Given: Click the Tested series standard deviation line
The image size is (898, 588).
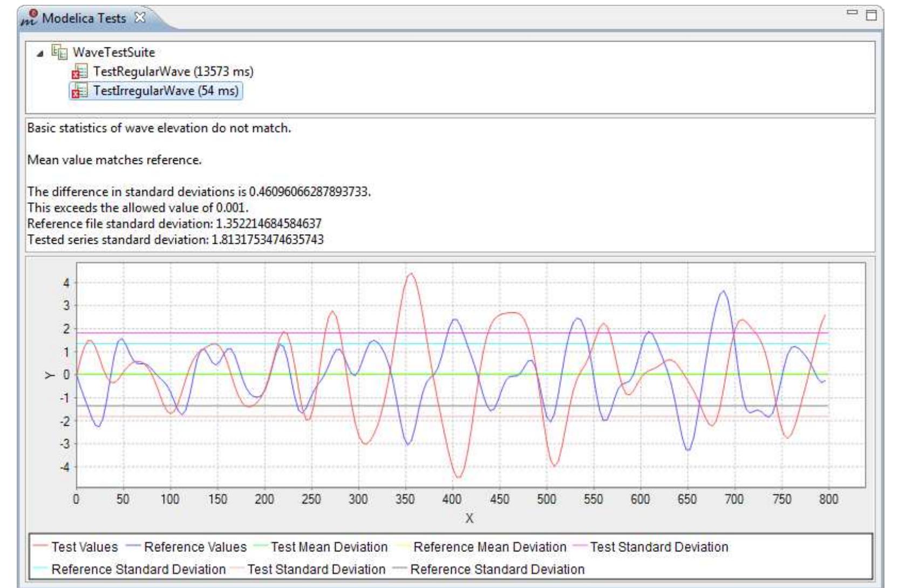Looking at the screenshot, I should tap(175, 240).
